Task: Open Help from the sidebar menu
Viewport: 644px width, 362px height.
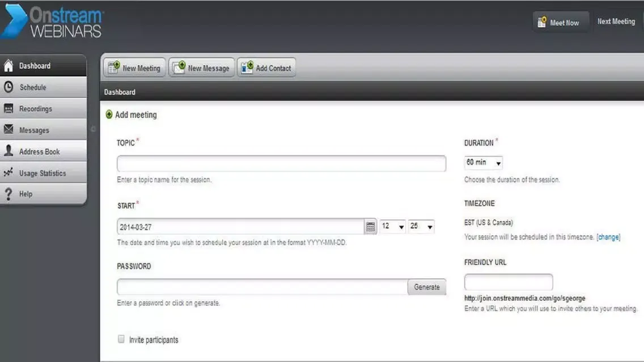Action: click(x=44, y=194)
